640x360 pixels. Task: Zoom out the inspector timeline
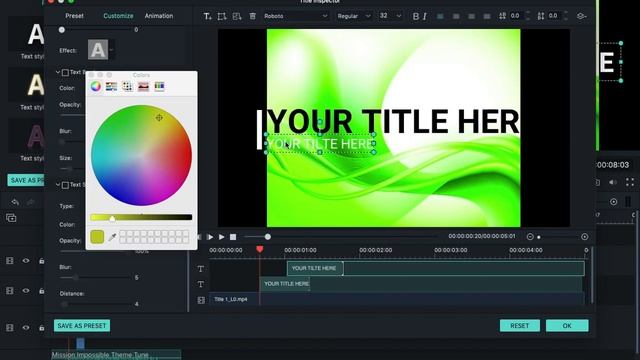pos(530,237)
